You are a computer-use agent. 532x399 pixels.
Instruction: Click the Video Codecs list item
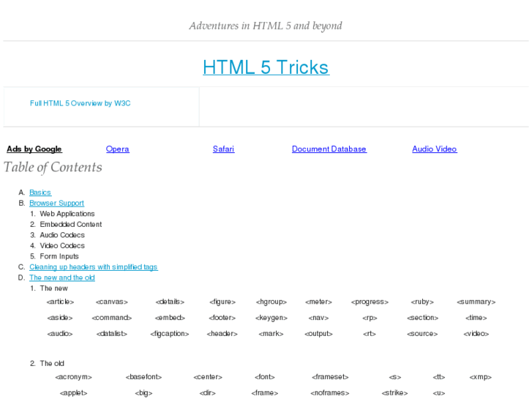click(62, 245)
